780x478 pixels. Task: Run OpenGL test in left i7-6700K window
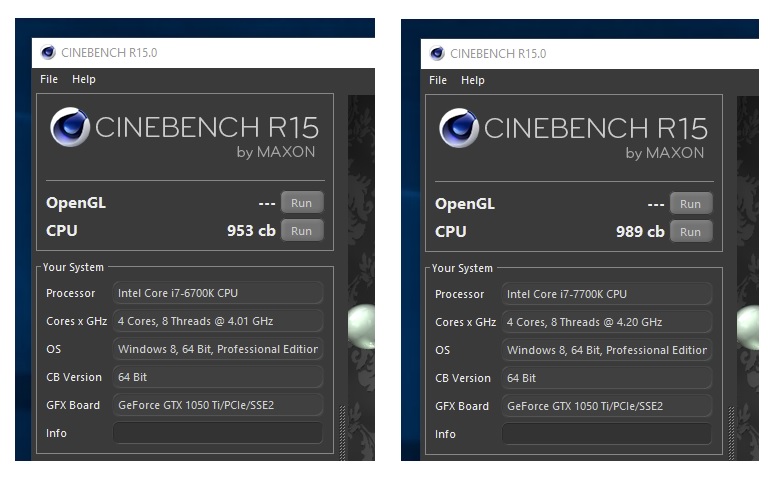tap(302, 203)
